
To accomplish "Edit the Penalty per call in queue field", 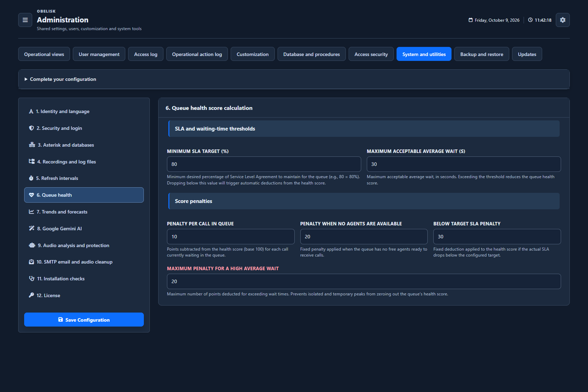I will click(x=231, y=237).
